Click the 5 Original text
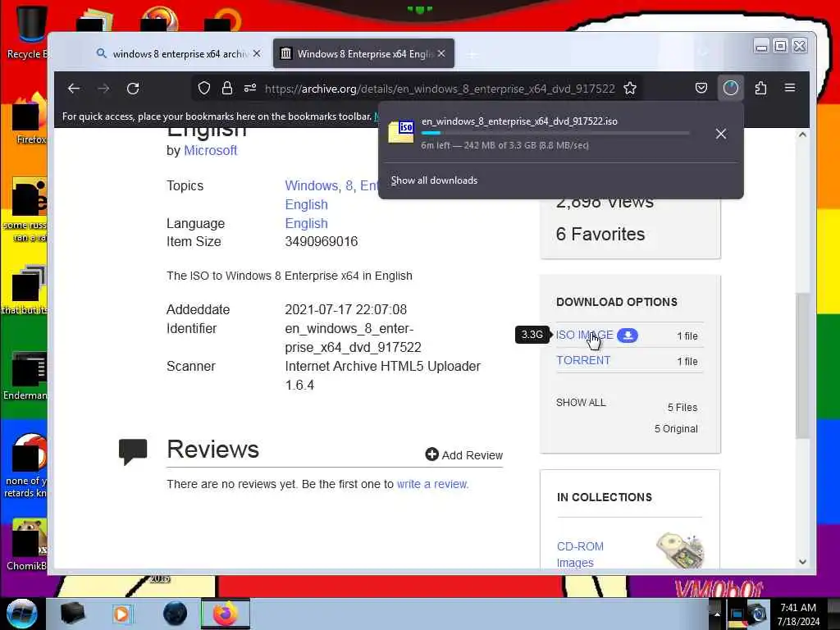This screenshot has height=630, width=840. (676, 428)
